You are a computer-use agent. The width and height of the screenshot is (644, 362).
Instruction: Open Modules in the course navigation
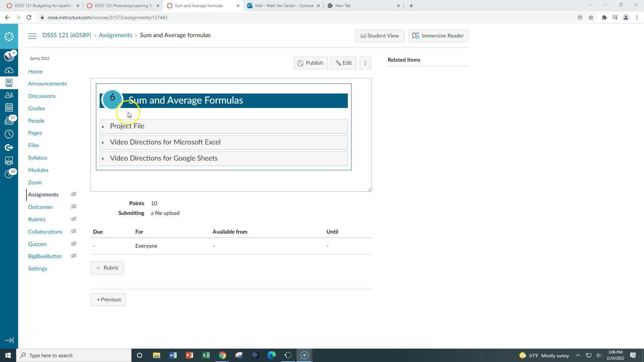(38, 170)
